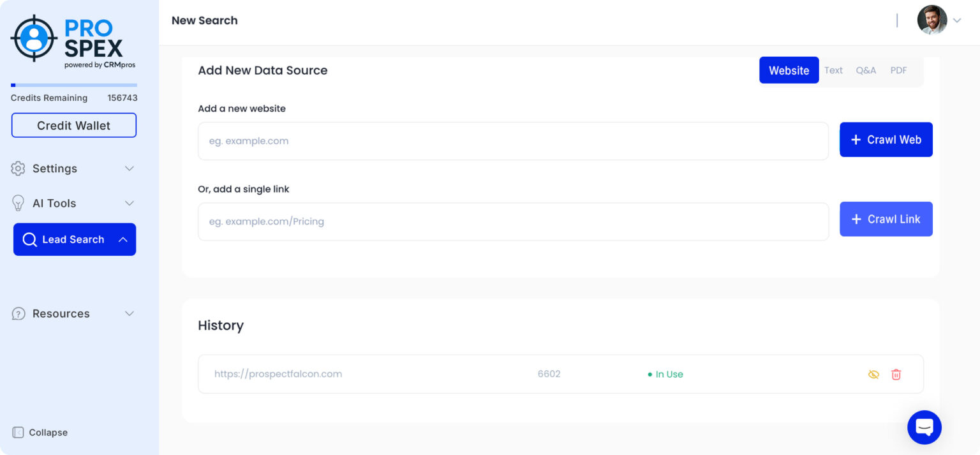
Task: Click the plus icon on Crawl Web
Action: tap(856, 140)
